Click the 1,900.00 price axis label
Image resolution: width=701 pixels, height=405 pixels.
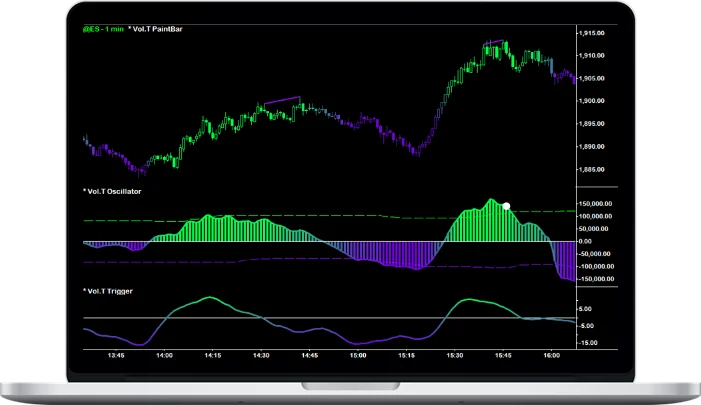click(593, 101)
